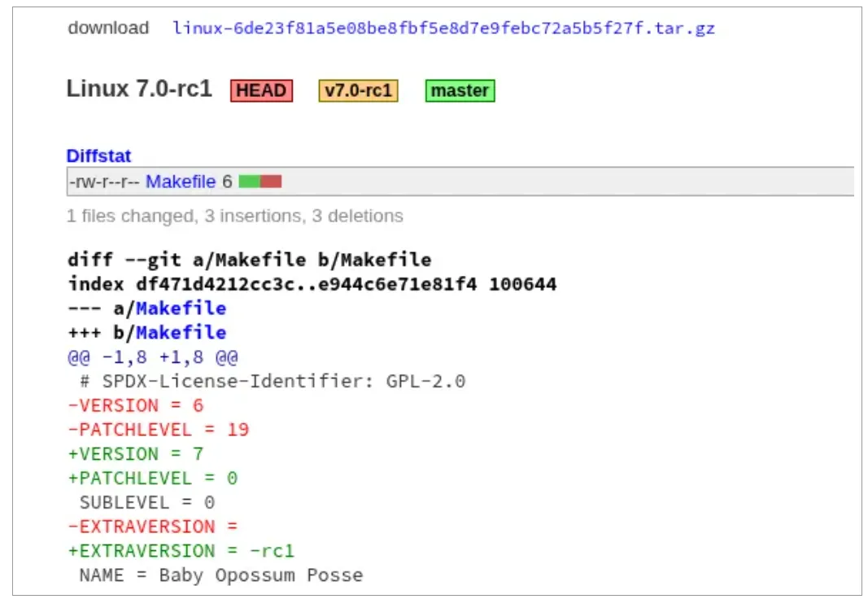
Task: Open the a/Makefile link in diff header
Action: [x=181, y=308]
